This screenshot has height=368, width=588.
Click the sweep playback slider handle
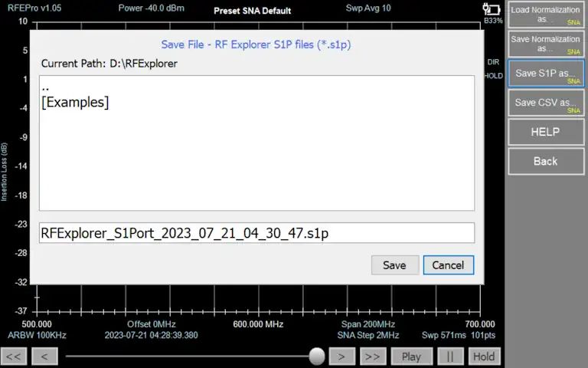(316, 356)
